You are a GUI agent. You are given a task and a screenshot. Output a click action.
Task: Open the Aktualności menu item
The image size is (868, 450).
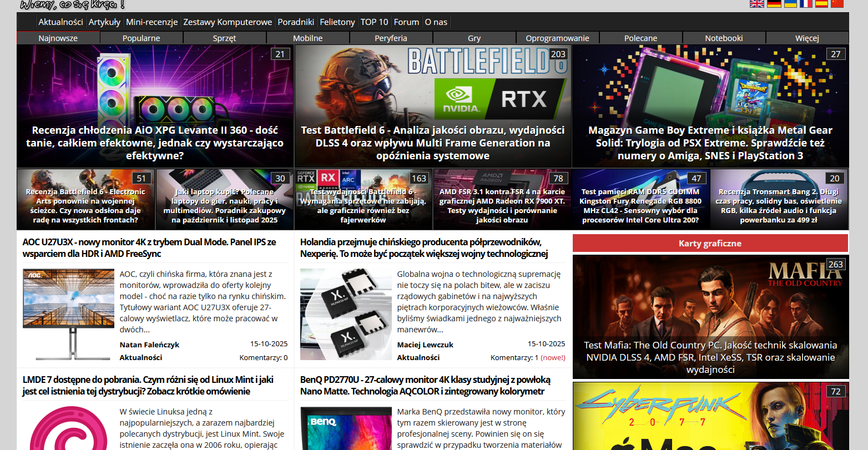[x=60, y=22]
